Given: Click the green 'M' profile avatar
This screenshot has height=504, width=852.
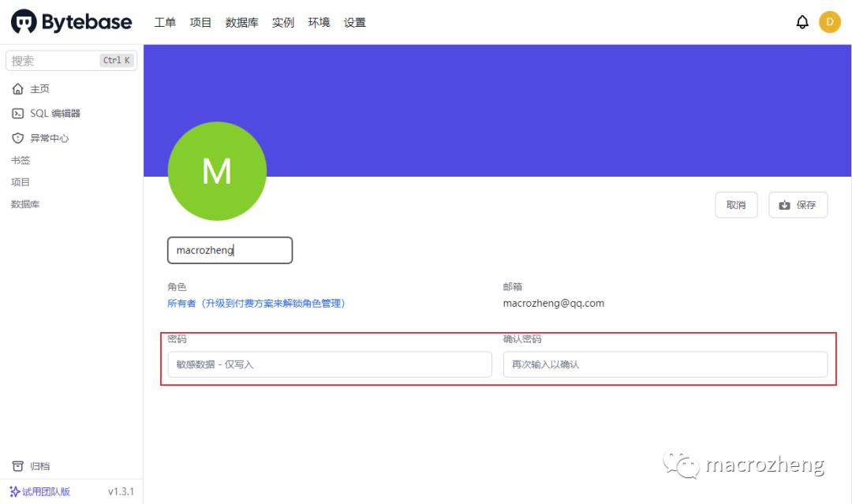Looking at the screenshot, I should [217, 171].
